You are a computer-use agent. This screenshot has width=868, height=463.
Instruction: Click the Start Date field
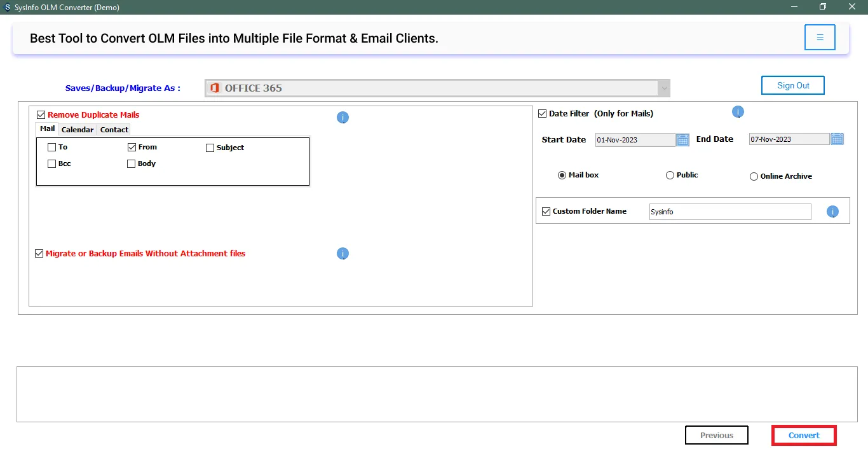634,140
